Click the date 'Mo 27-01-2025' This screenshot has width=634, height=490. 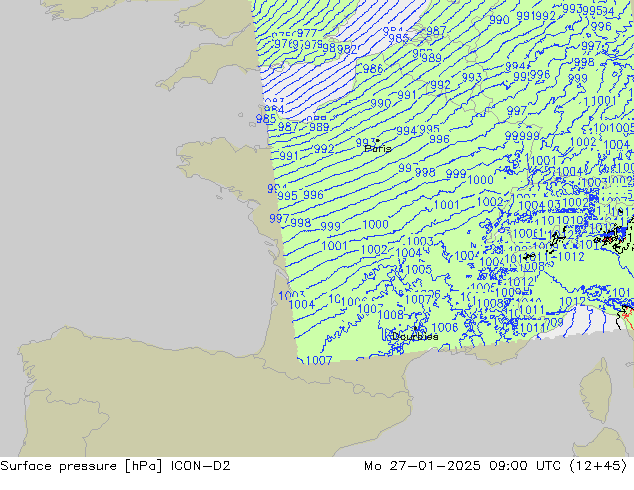422,465
